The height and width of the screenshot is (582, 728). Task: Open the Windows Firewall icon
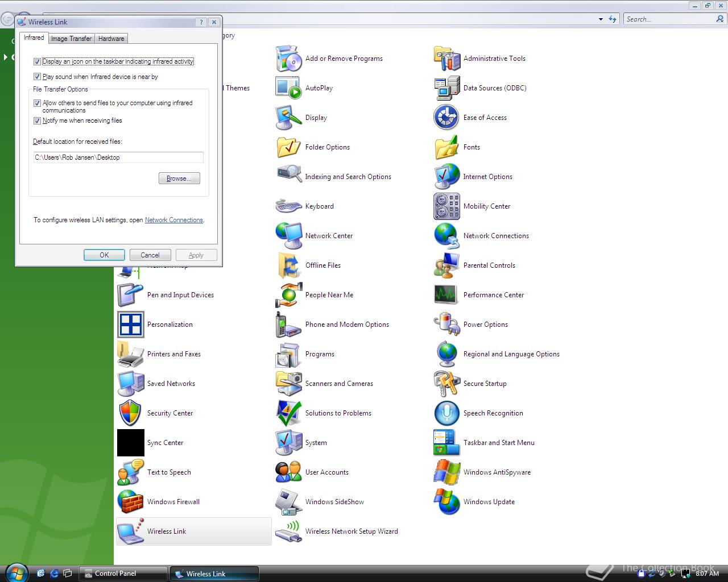click(x=130, y=502)
